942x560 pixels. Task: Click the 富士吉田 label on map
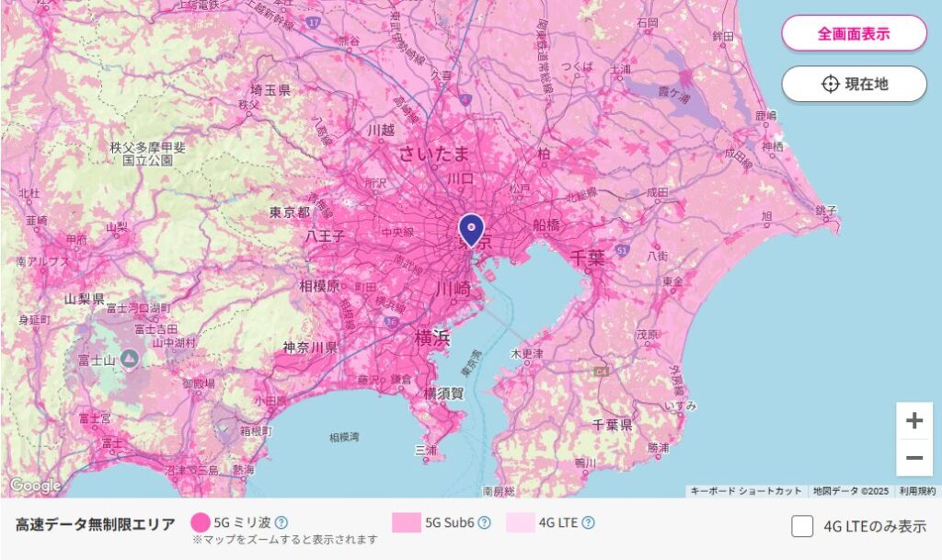[x=156, y=329]
